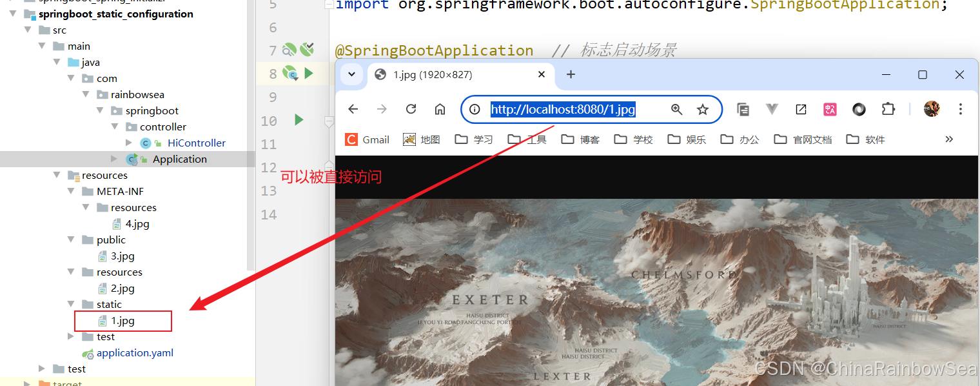Click the URL field showing localhost:8080/1.jpg

click(x=563, y=110)
